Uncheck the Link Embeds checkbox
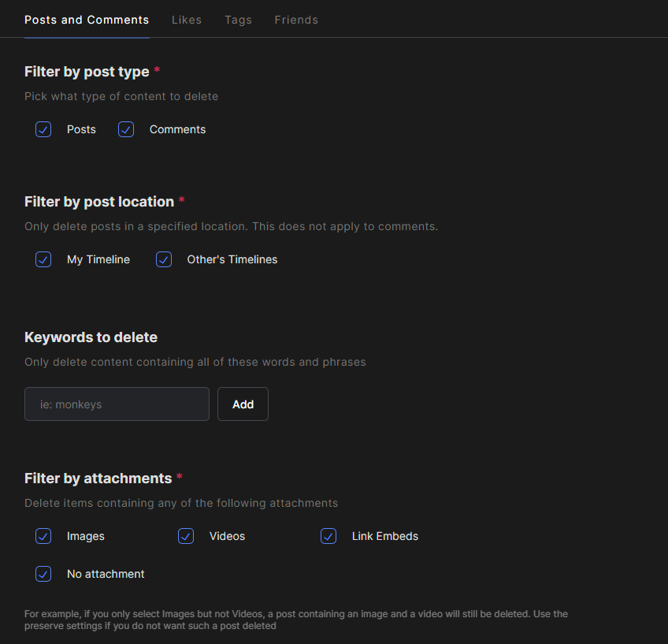Screen dimensions: 668x644 coord(328,536)
